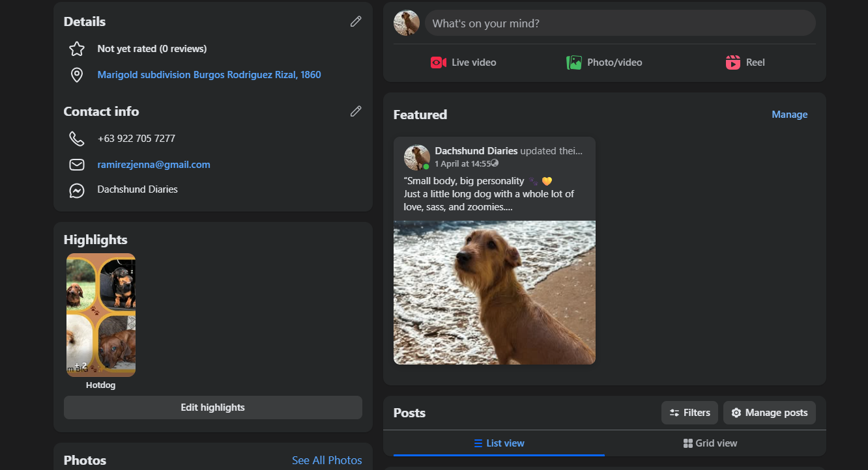This screenshot has height=470, width=868.
Task: Create a Reel
Action: pyautogui.click(x=745, y=62)
